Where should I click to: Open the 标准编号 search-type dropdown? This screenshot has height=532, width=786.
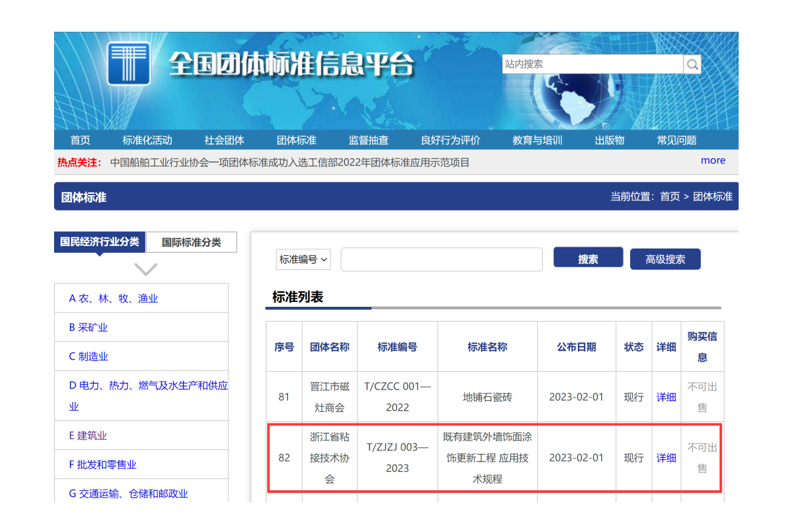click(303, 260)
